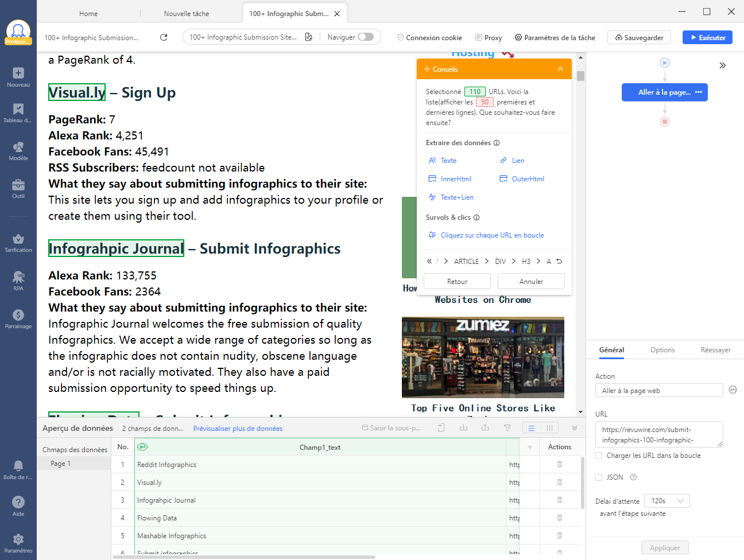This screenshot has height=560, width=744.
Task: Open Paramètres de la tâche
Action: [x=555, y=37]
